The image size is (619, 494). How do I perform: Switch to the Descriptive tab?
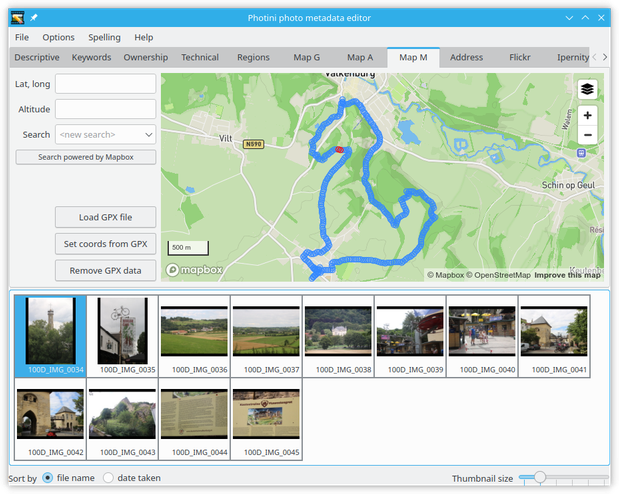point(37,58)
